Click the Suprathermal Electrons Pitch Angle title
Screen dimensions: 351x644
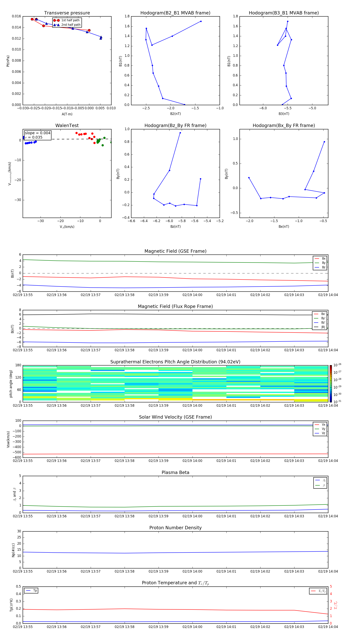click(175, 362)
